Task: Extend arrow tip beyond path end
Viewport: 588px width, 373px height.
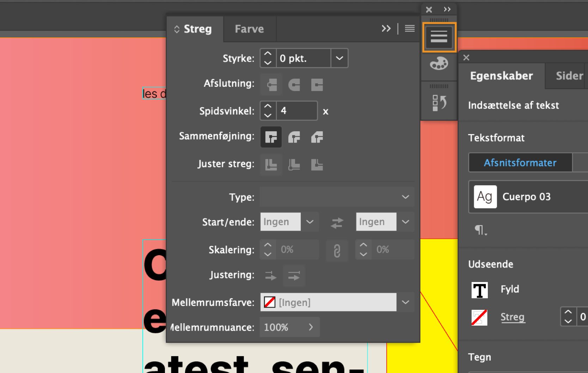Action: click(271, 276)
